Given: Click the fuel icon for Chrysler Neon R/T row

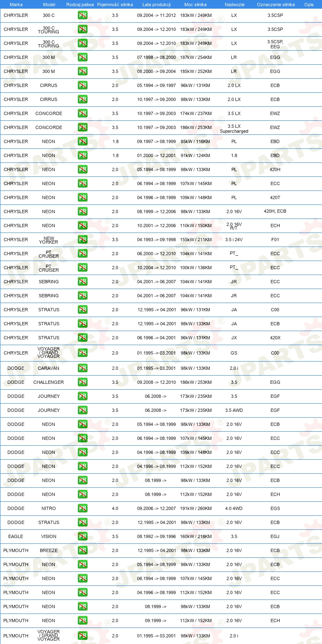Looking at the screenshot, I should click(82, 226).
